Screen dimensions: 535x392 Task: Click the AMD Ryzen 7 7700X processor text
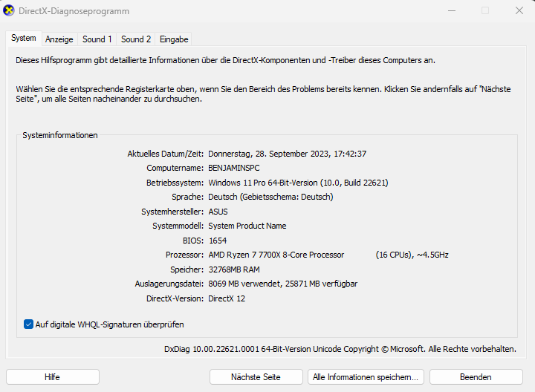tap(276, 255)
